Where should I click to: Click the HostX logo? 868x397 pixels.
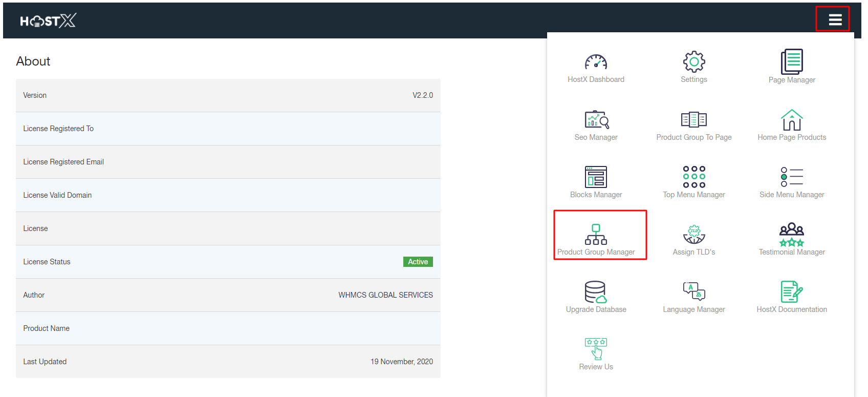coord(48,20)
